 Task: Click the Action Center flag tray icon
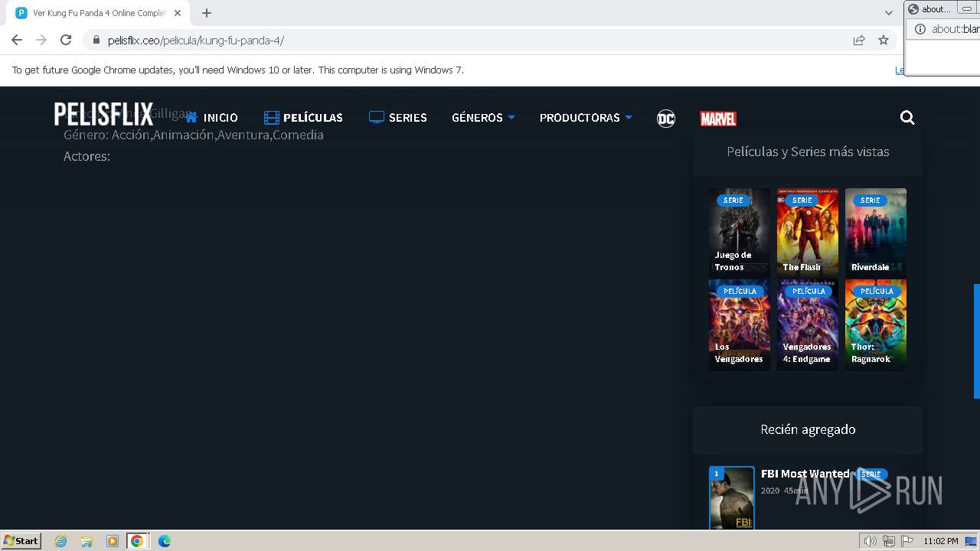coord(907,541)
